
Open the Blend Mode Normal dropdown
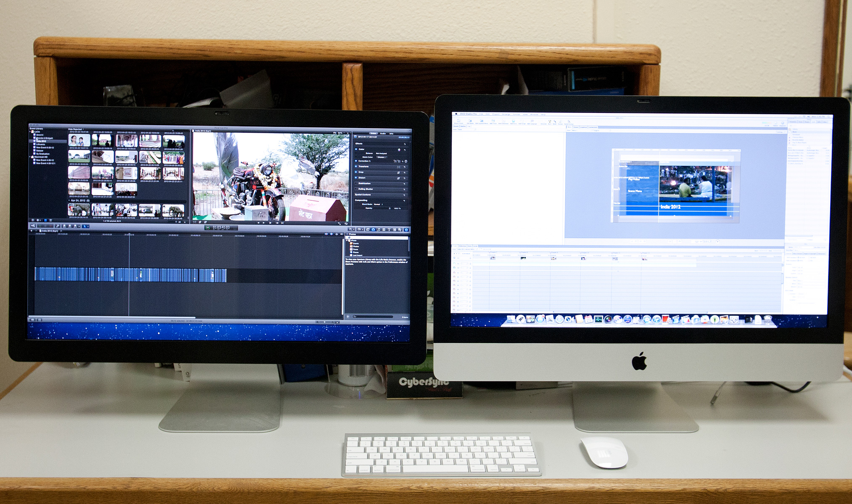click(x=378, y=204)
